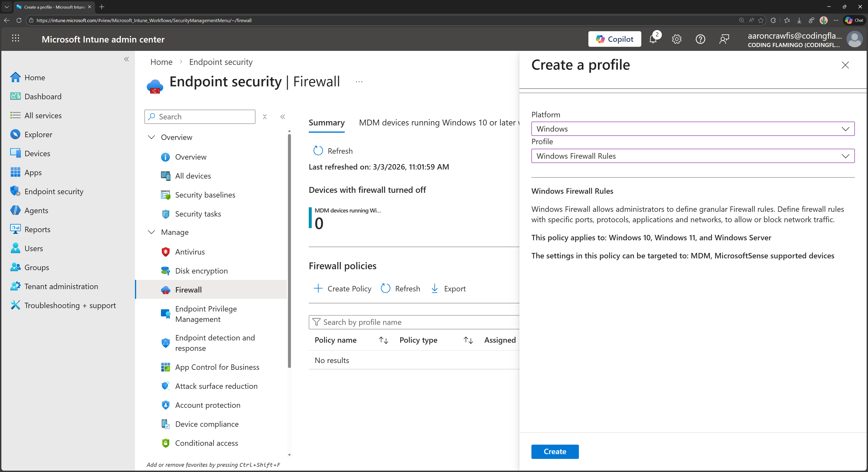Screen dimensions: 868x472
Task: Click the Create button in the profile panel
Action: coord(555,451)
